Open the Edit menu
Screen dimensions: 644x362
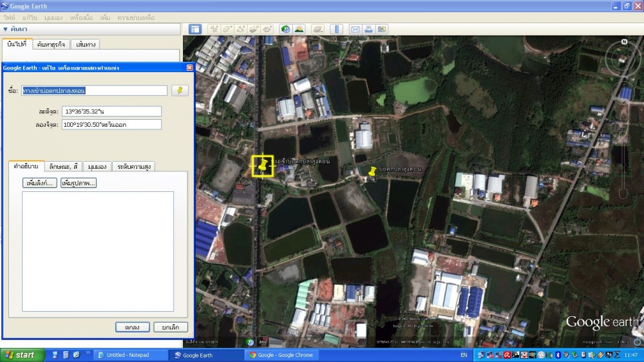tap(30, 17)
